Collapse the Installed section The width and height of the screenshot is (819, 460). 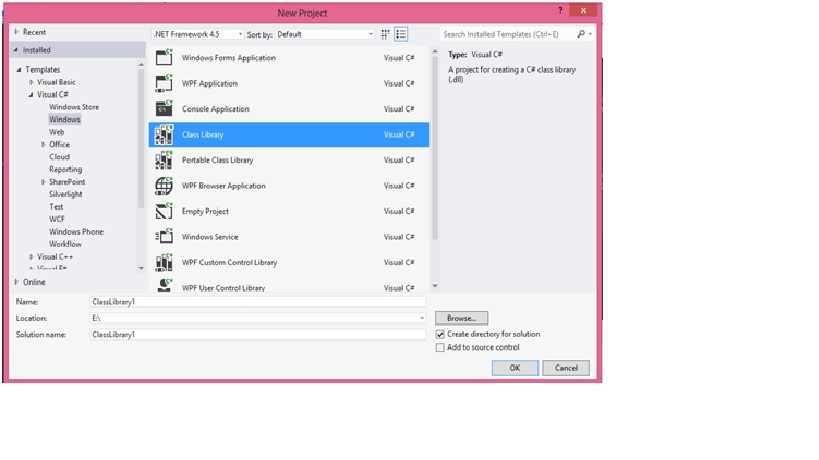coord(16,50)
